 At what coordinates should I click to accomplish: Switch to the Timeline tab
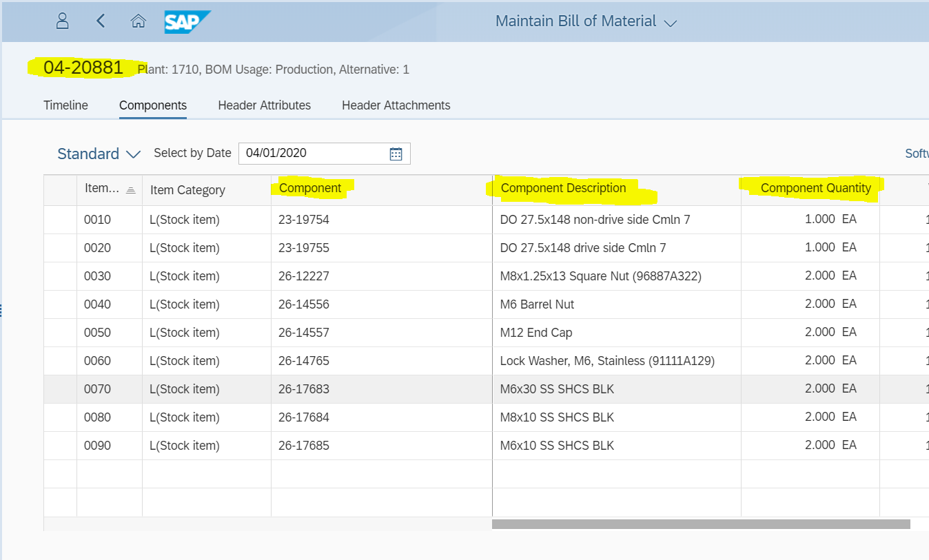(65, 105)
